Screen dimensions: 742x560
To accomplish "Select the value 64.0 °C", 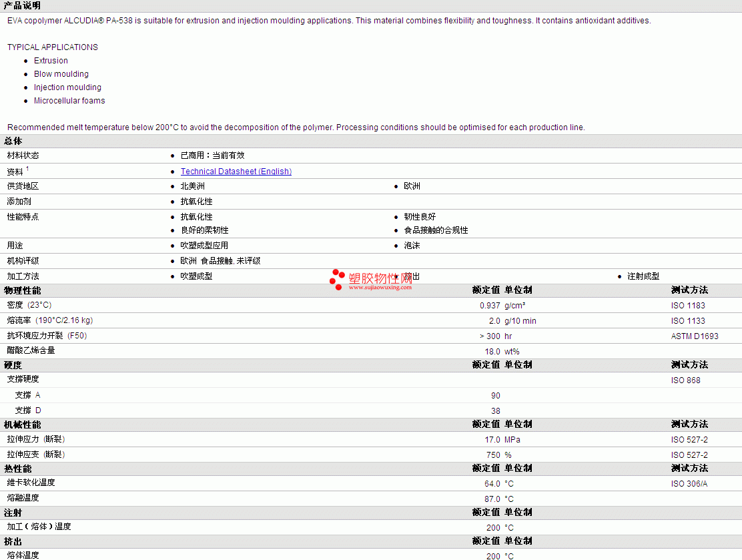I will pos(498,484).
